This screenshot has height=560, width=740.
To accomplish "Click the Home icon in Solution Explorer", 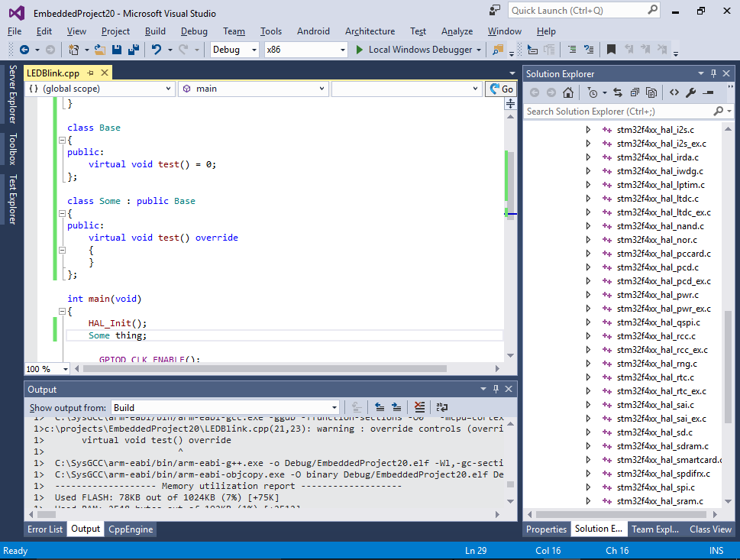I will 568,92.
